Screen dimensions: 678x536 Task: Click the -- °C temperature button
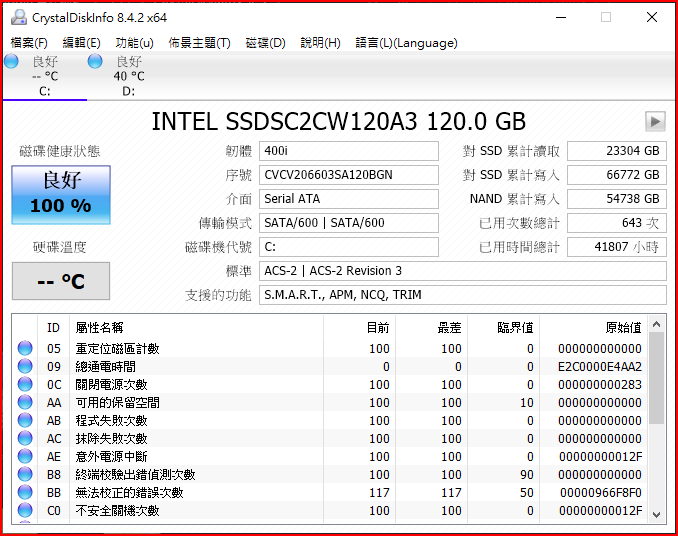[61, 281]
